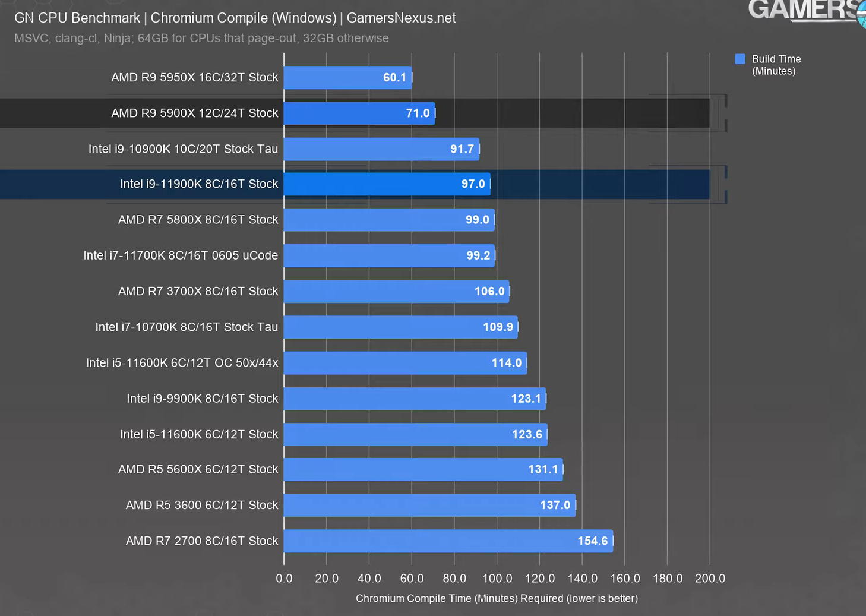
Task: Select the "97.0" build time value
Action: point(473,184)
